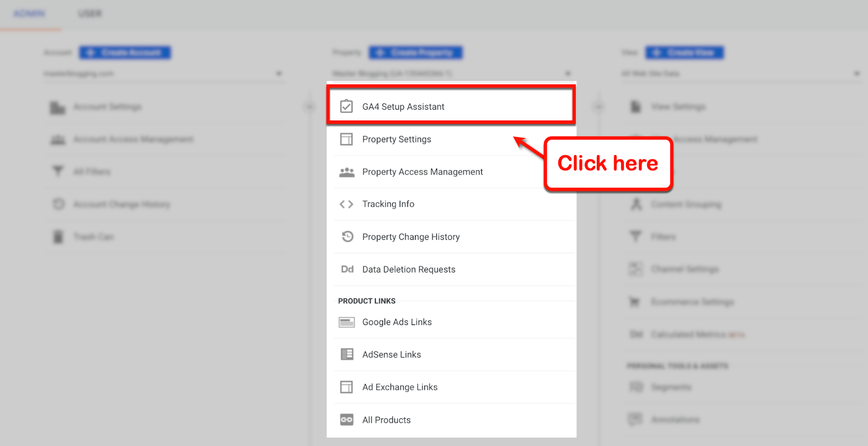Click the All Products link icon

point(347,420)
